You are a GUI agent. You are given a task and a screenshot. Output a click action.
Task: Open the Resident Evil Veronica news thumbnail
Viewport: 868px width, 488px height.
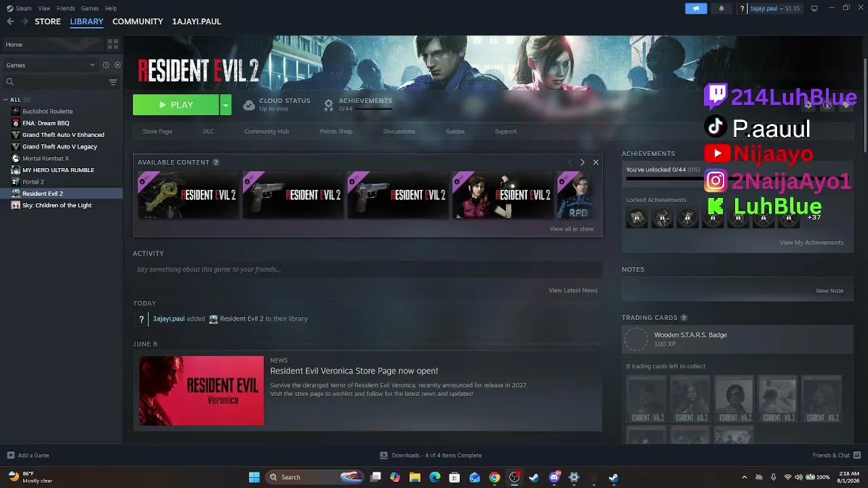pos(201,391)
